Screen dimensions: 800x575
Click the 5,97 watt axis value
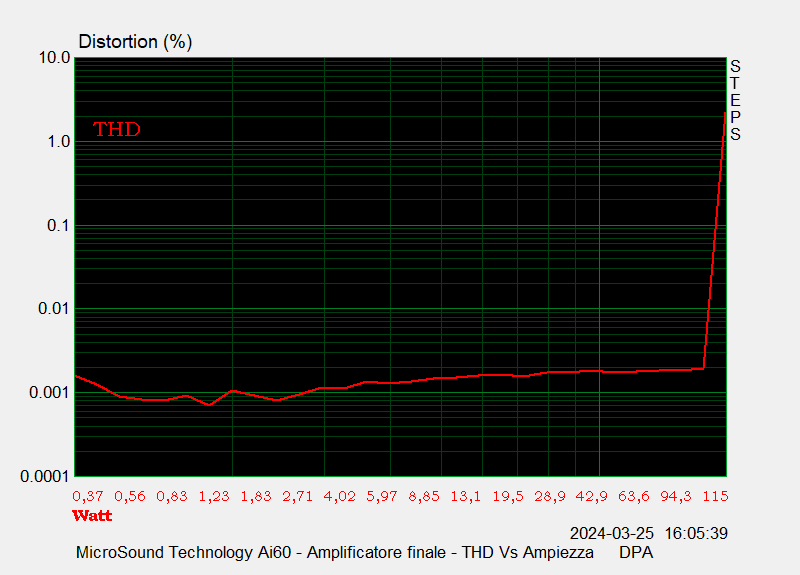tap(382, 496)
